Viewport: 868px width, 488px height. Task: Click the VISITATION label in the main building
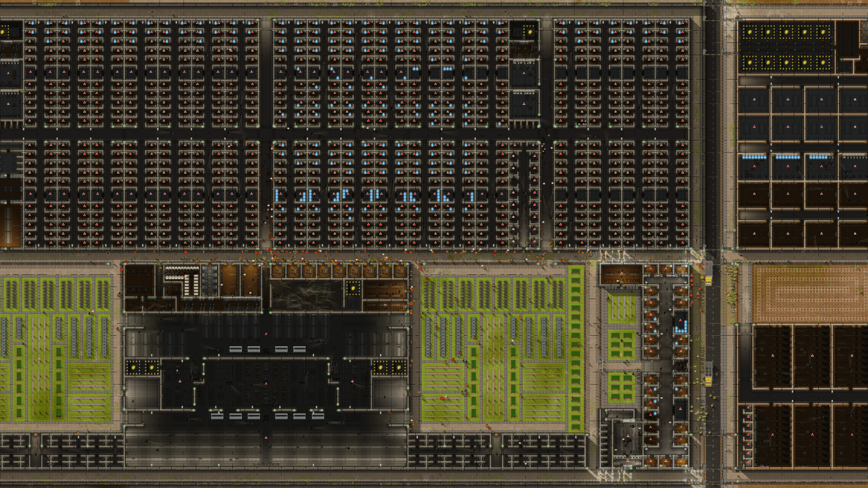(x=386, y=308)
